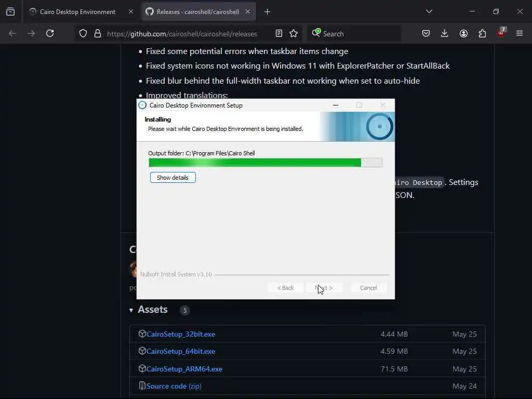The height and width of the screenshot is (399, 532).
Task: Collapse the Assets section triangle
Action: pyautogui.click(x=131, y=310)
